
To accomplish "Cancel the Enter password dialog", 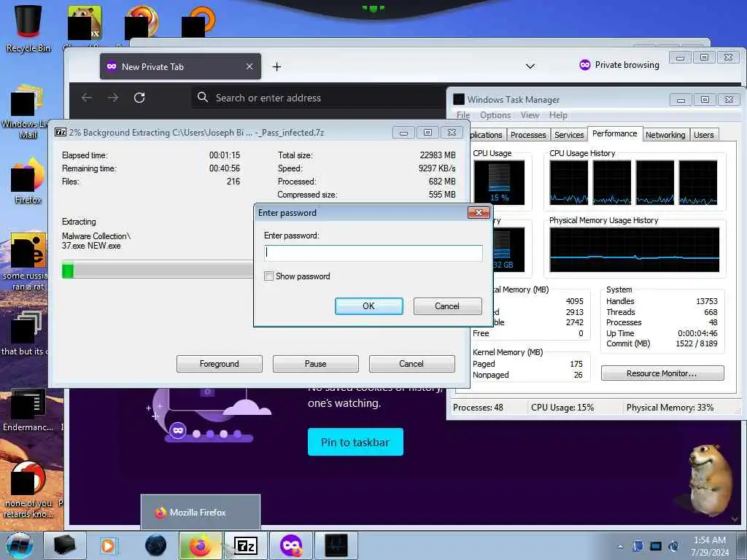I will coord(447,306).
